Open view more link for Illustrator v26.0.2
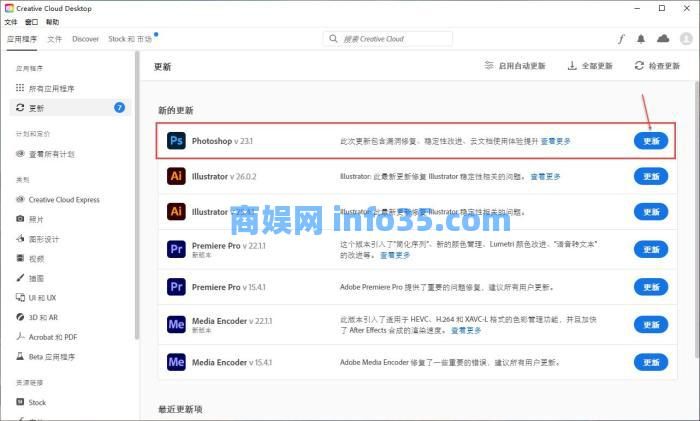The image size is (700, 421). point(546,176)
